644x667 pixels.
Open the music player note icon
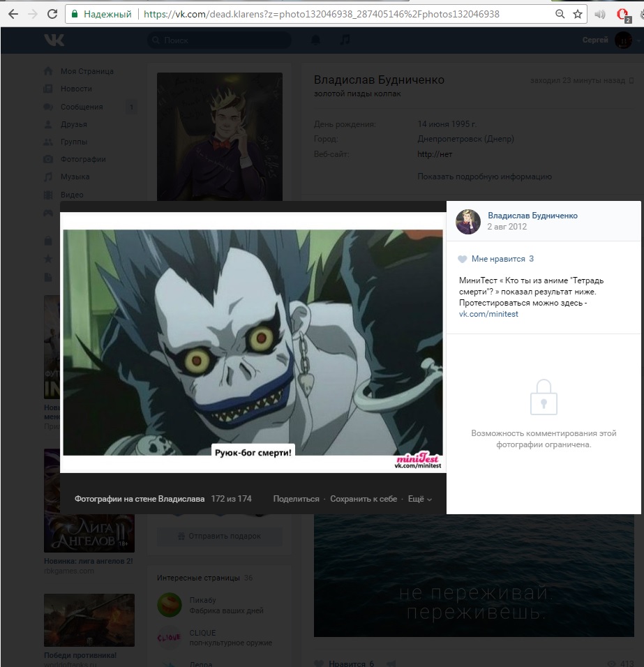[344, 40]
